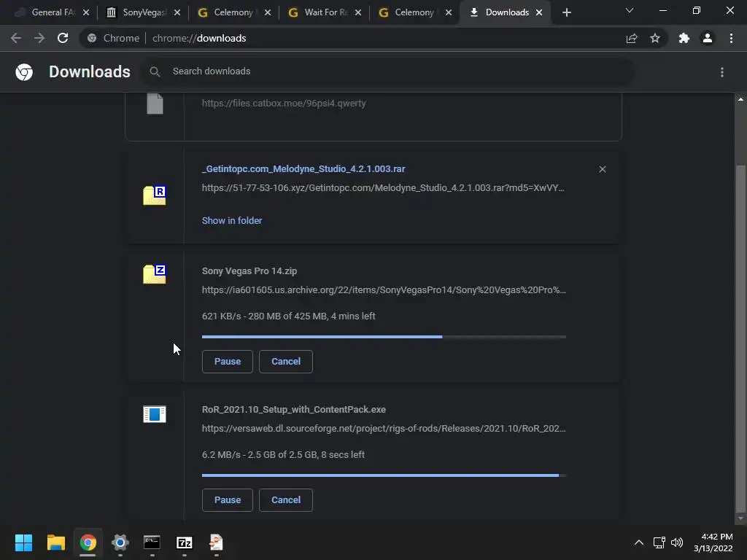
Task: Open File Explorer from taskbar
Action: tap(55, 542)
